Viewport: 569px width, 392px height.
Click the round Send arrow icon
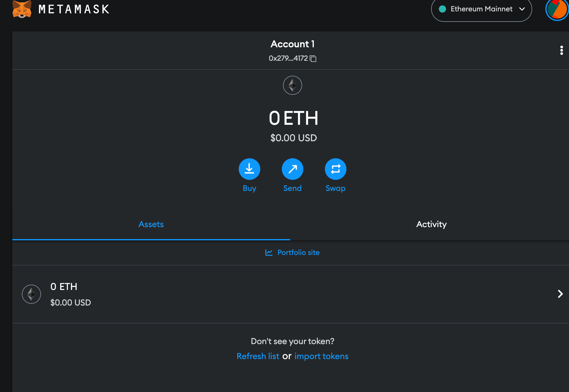[x=293, y=169]
